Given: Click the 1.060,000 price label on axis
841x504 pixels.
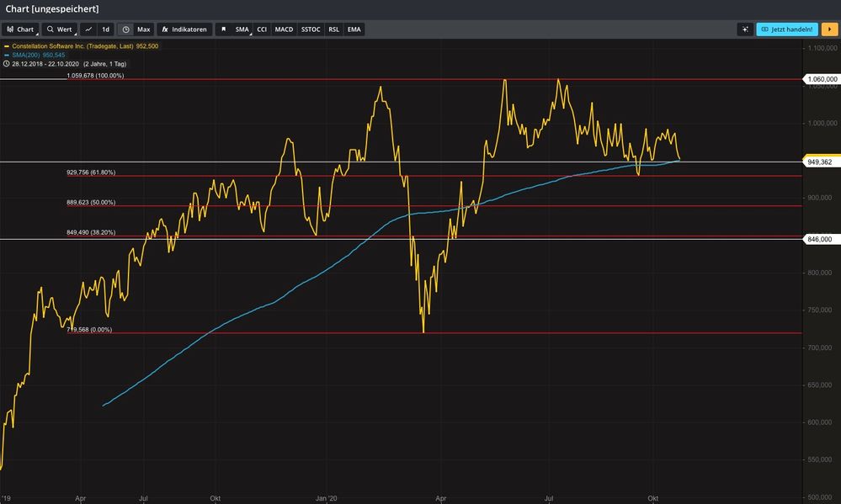Looking at the screenshot, I should [821, 79].
